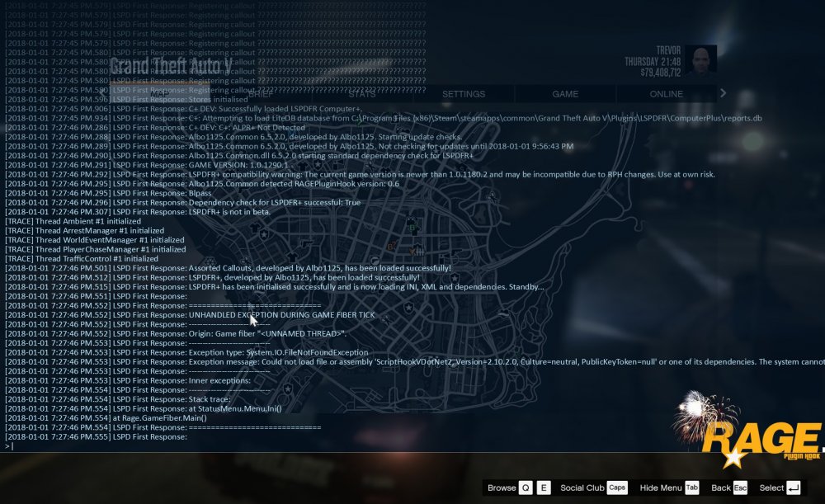Click the 'Assorted Callouts' loaded successfully line
The width and height of the screenshot is (825, 504).
click(228, 268)
